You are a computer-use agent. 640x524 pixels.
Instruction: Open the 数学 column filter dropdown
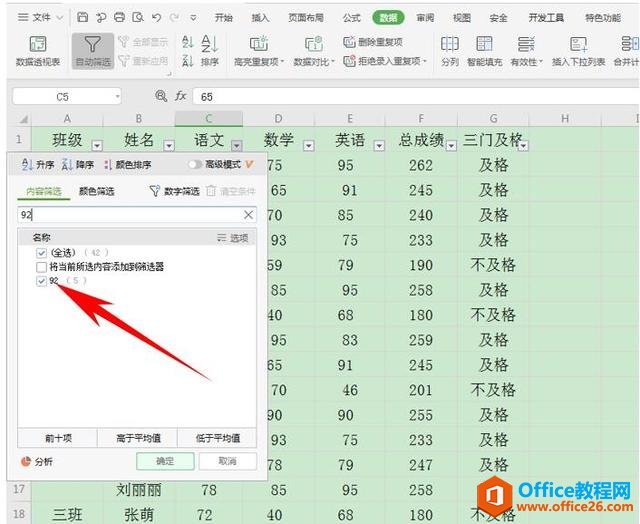309,145
